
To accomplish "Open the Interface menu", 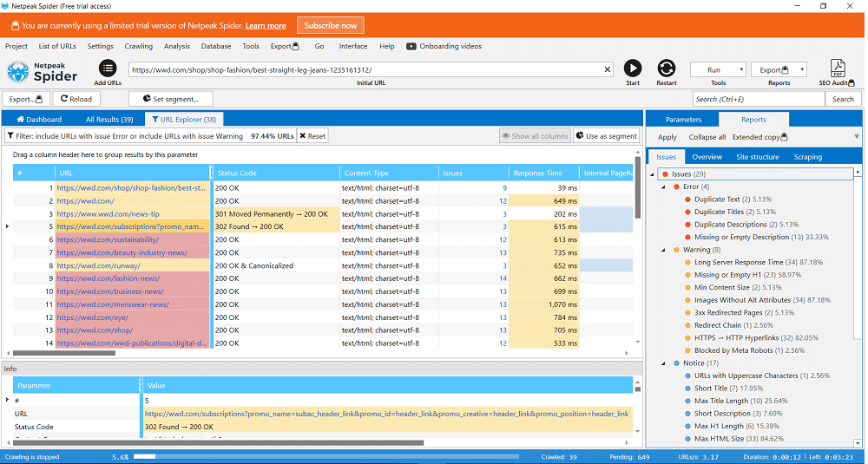I will (x=352, y=47).
